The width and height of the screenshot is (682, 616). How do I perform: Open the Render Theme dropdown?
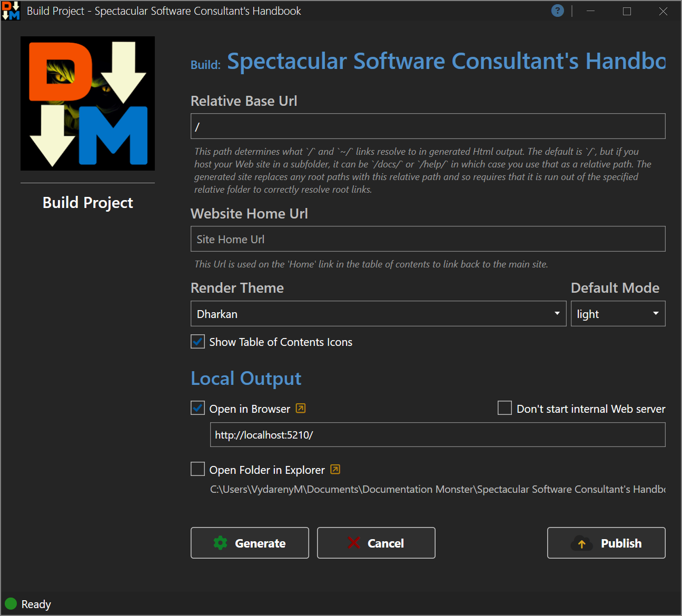[378, 314]
